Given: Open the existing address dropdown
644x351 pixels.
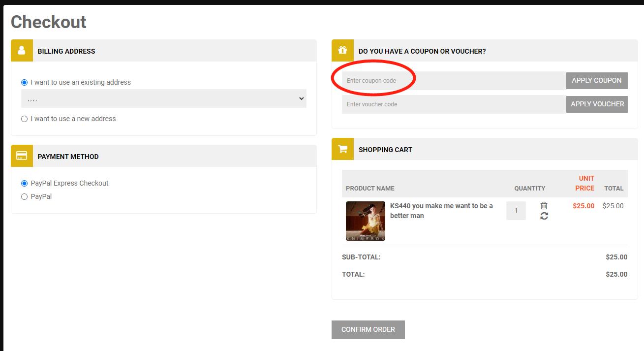Looking at the screenshot, I should [x=164, y=98].
